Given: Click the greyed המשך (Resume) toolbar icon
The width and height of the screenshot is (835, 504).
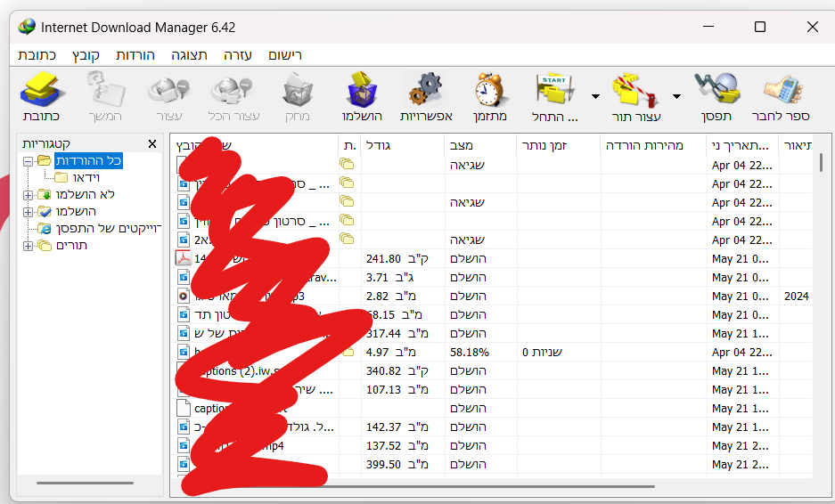Looking at the screenshot, I should [105, 89].
